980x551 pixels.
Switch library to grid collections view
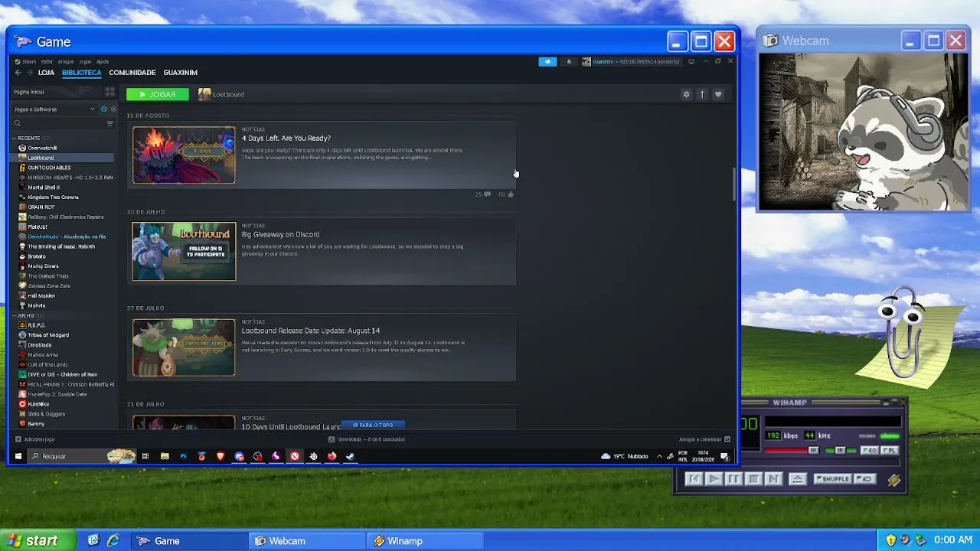point(109,92)
